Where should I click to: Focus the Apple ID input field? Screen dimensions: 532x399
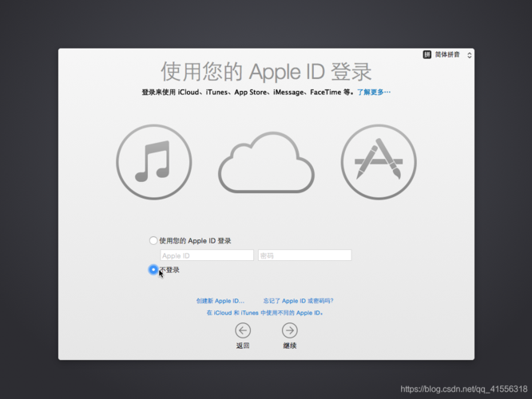click(x=207, y=255)
